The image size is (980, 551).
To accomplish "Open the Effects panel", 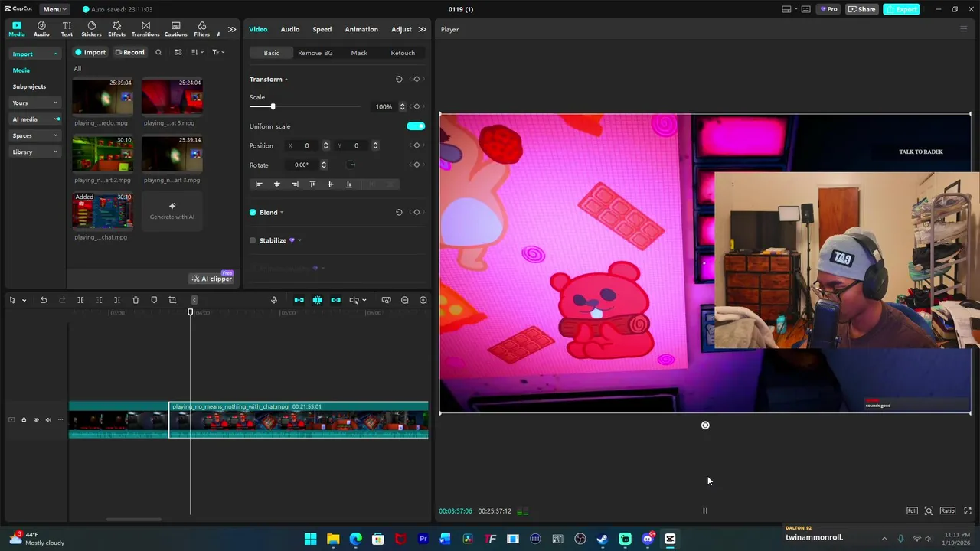I will tap(116, 29).
